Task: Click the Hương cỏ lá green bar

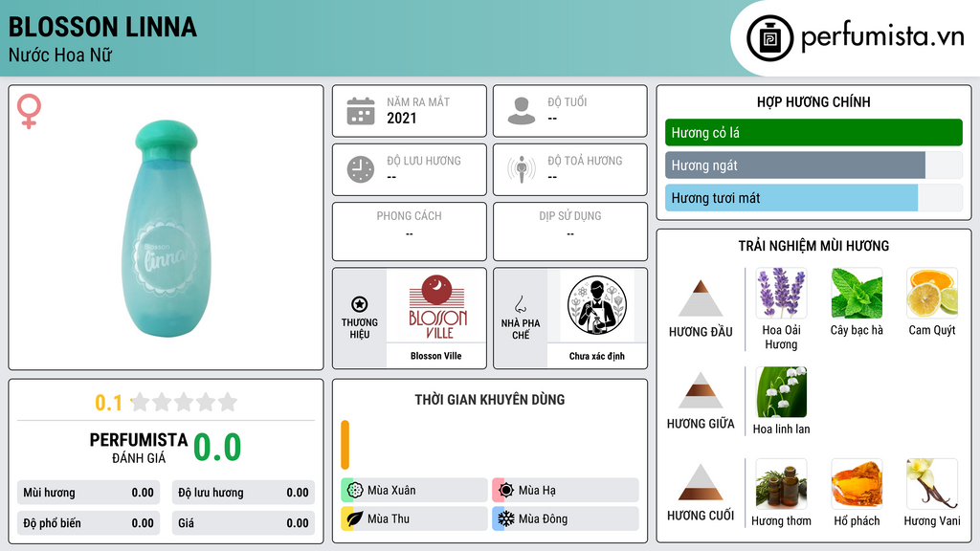Action: pos(813,132)
